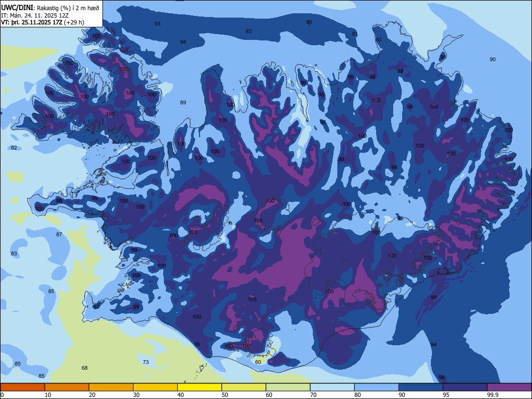Viewport: 532px width, 399px height.
Task: Click 'Rakastig (%) í 2 m hæð' heading
Action: [x=68, y=8]
